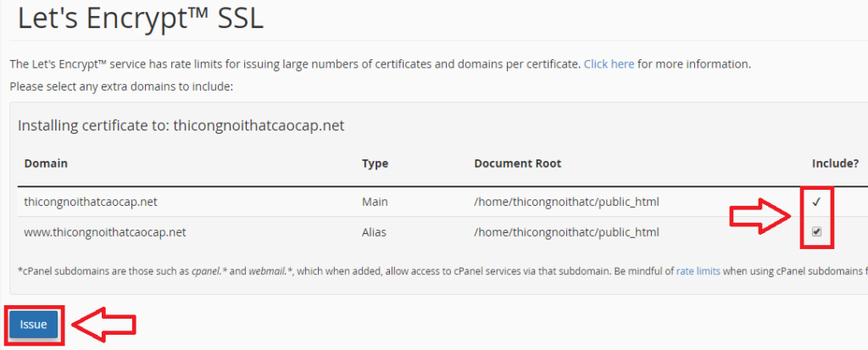Select the thicongnoithatcaocap.net main domain cell
Image resolution: width=868 pixels, height=350 pixels.
91,202
